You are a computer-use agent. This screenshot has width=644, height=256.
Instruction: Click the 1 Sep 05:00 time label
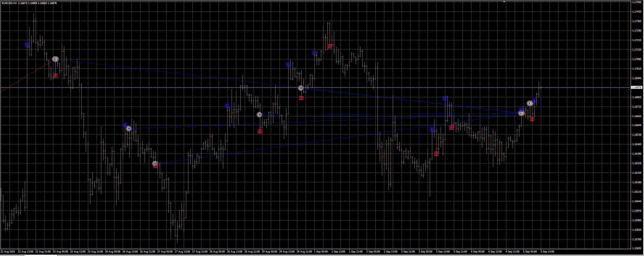click(321, 252)
